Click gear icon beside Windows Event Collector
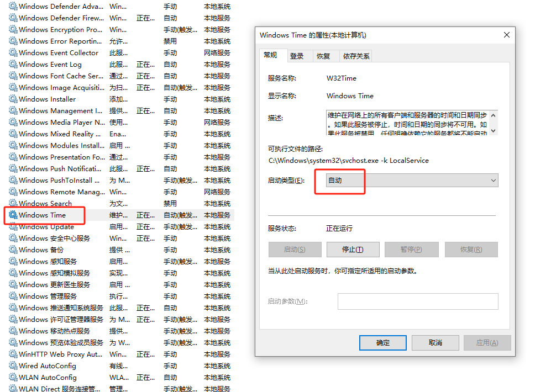Screen dimensions: 551x392 click(13, 52)
